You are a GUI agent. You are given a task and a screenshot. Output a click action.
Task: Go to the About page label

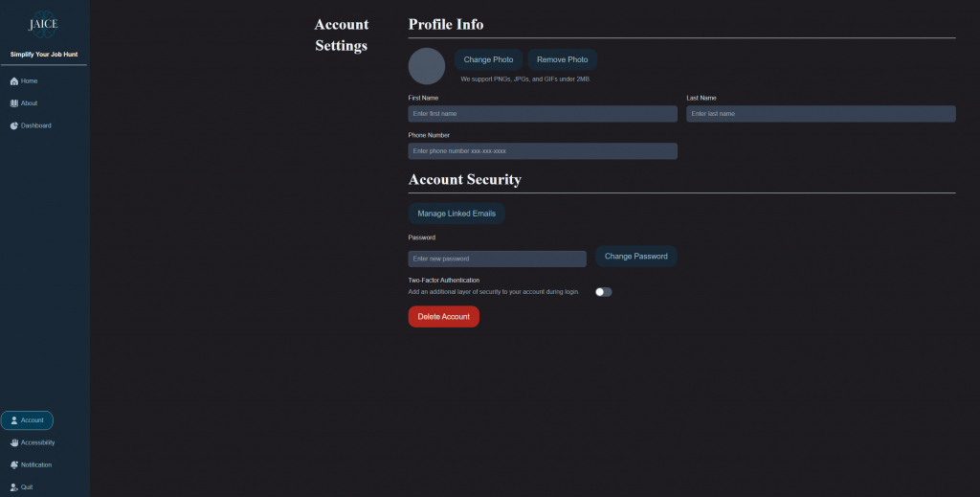(x=29, y=103)
